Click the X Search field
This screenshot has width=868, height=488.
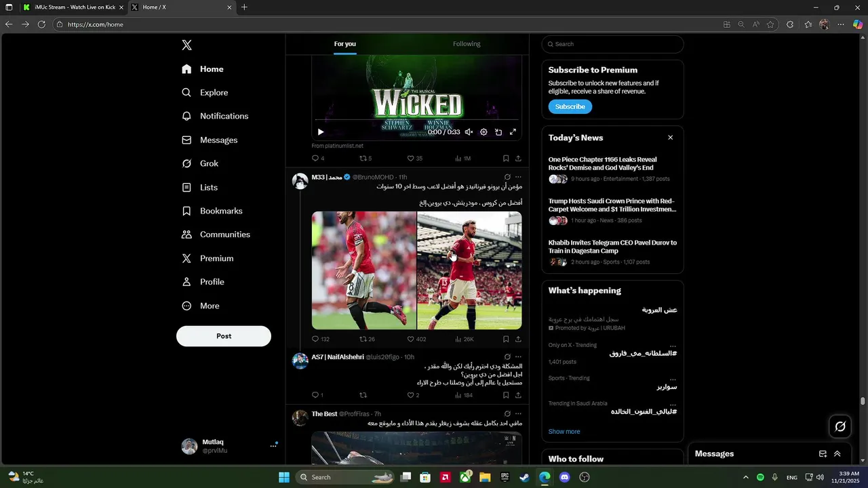click(612, 44)
